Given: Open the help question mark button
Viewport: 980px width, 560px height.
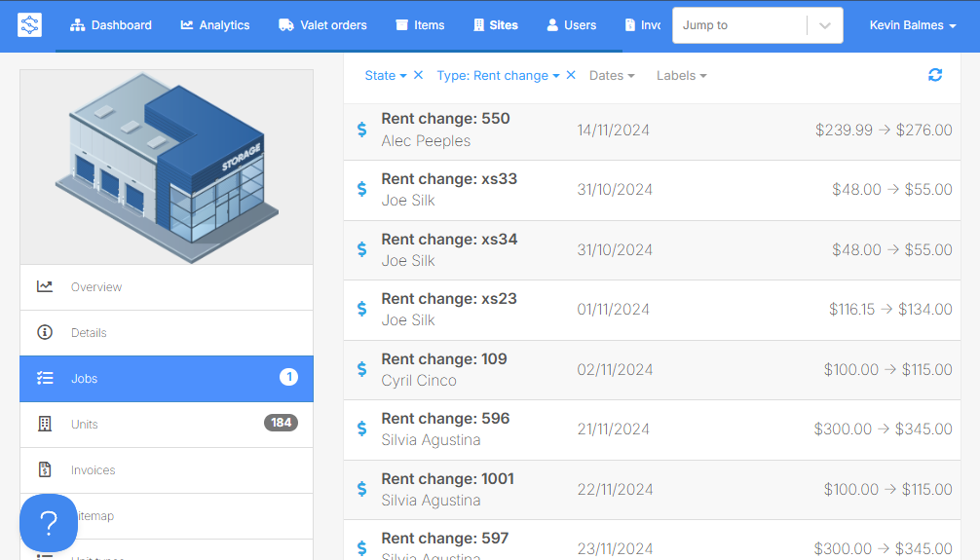Looking at the screenshot, I should (49, 522).
